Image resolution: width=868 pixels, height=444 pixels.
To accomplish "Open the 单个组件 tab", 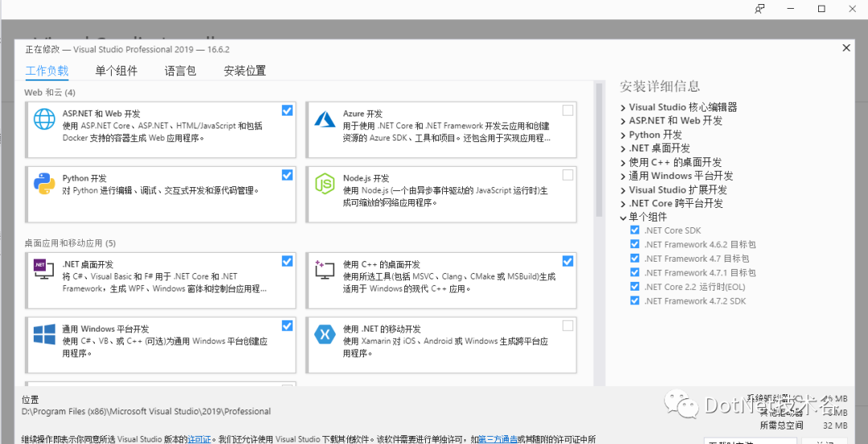I will click(x=117, y=71).
